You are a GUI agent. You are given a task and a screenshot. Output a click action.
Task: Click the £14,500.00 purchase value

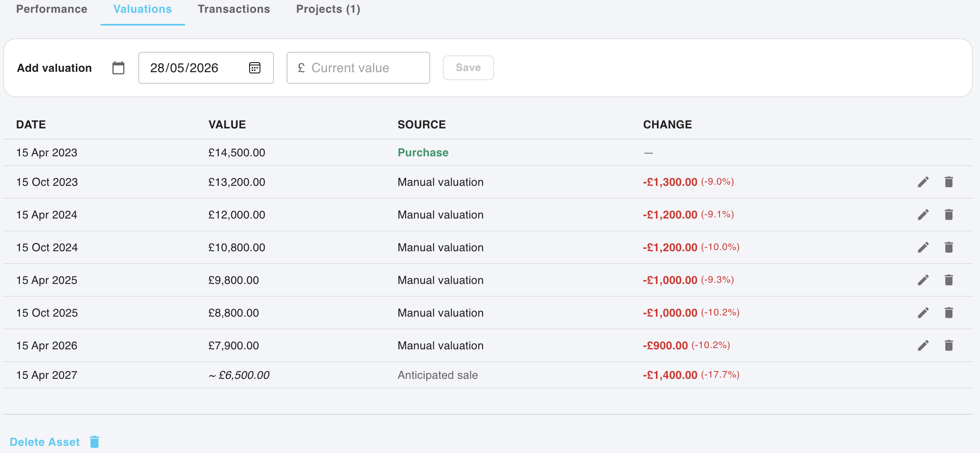click(x=237, y=153)
